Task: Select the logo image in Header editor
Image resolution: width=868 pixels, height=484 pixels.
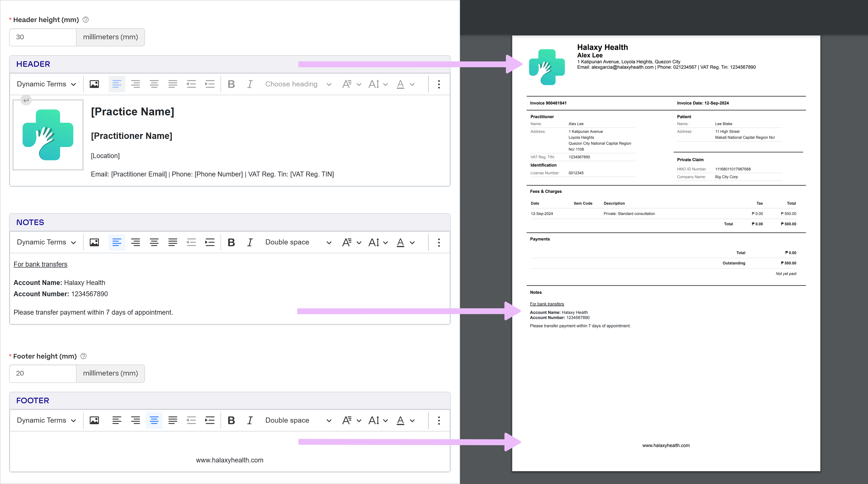Action: click(48, 135)
